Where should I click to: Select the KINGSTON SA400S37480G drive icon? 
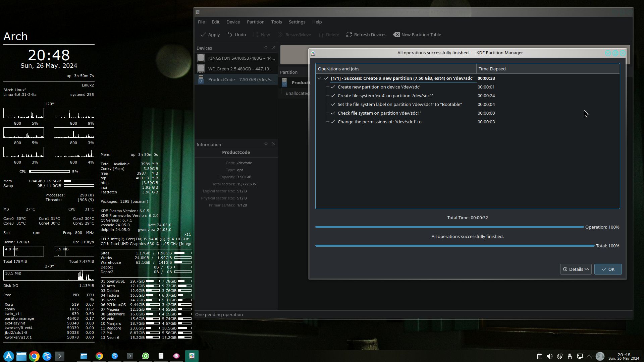201,58
